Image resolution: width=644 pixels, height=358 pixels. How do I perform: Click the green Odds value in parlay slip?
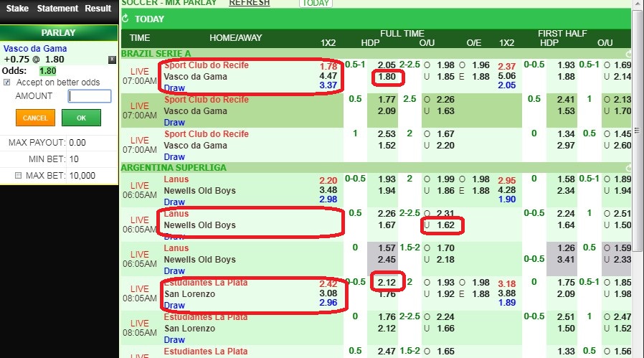click(x=47, y=71)
